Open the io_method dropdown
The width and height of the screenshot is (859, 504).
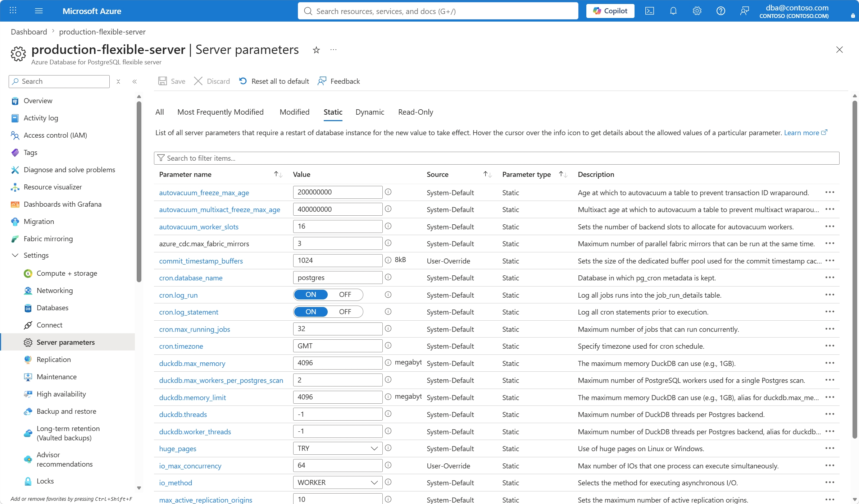coord(338,483)
